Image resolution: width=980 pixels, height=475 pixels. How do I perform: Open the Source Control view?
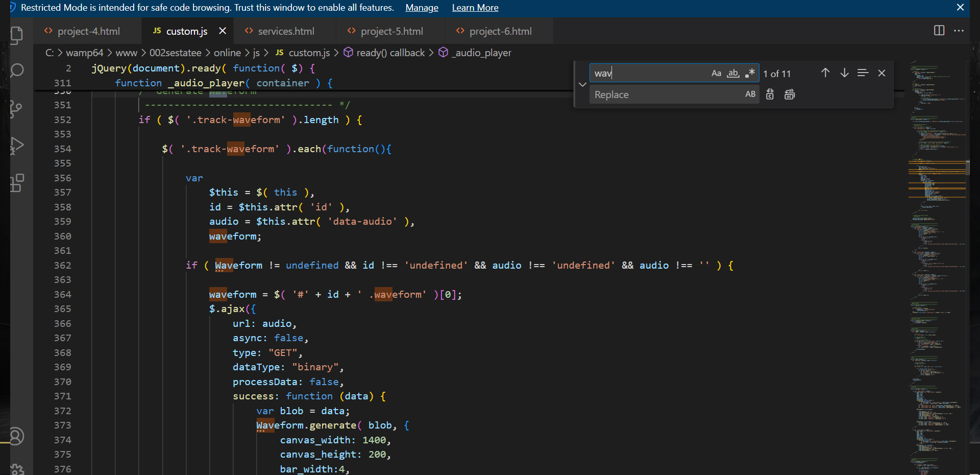(17, 108)
